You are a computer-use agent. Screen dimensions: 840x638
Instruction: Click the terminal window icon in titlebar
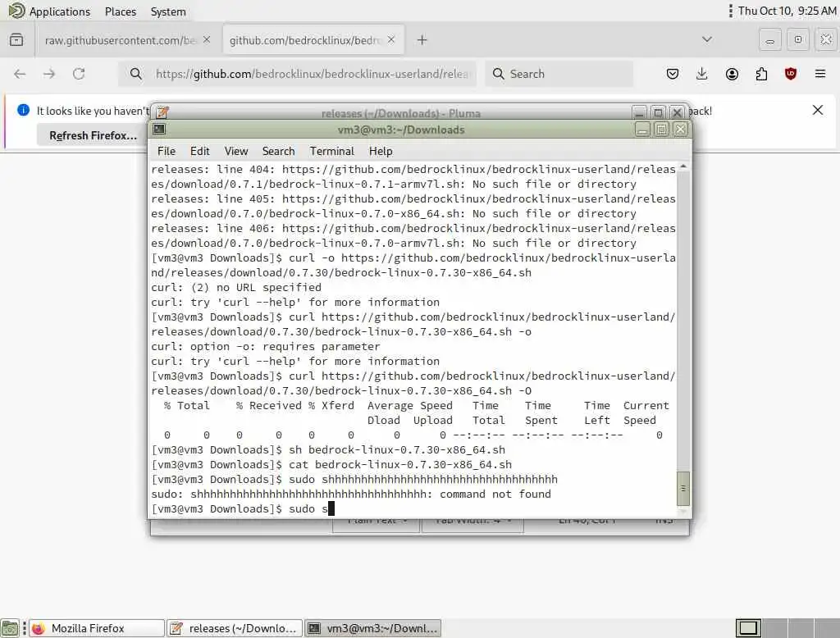coord(159,129)
